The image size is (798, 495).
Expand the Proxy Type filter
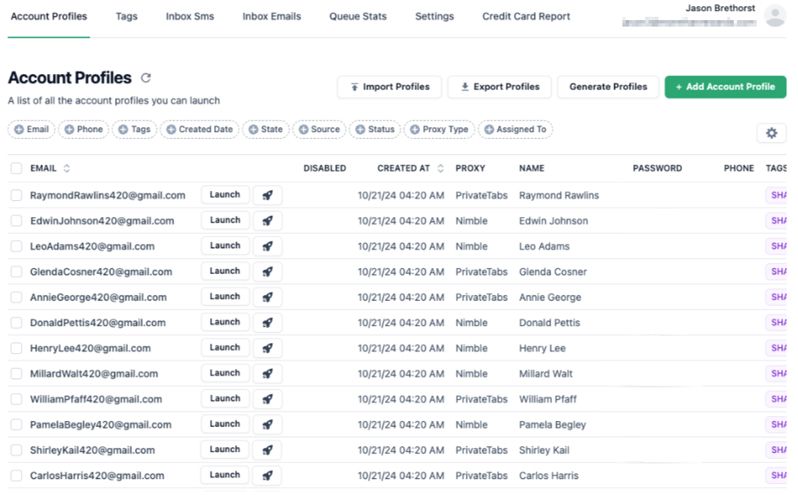pyautogui.click(x=438, y=129)
